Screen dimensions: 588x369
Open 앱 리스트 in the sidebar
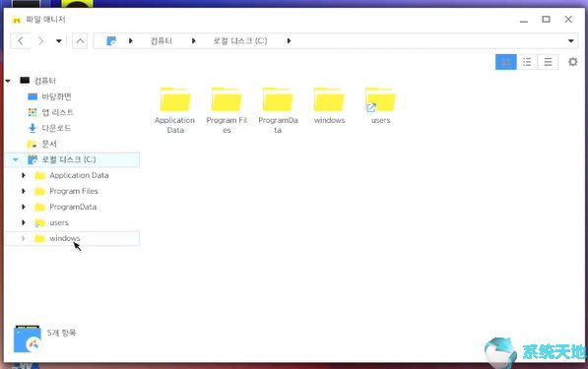click(57, 112)
